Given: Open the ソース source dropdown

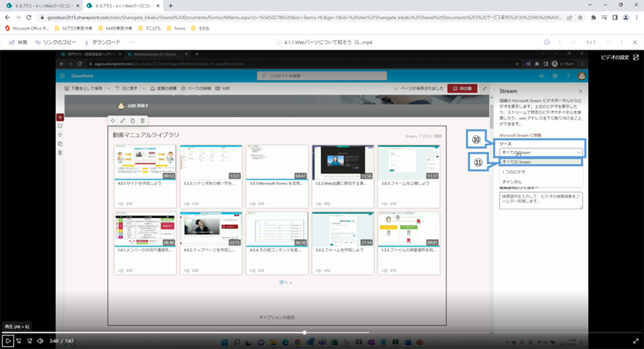Looking at the screenshot, I should [541, 153].
